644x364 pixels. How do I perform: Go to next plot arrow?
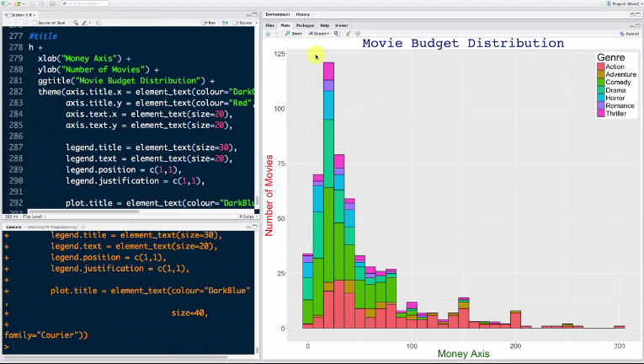click(276, 34)
